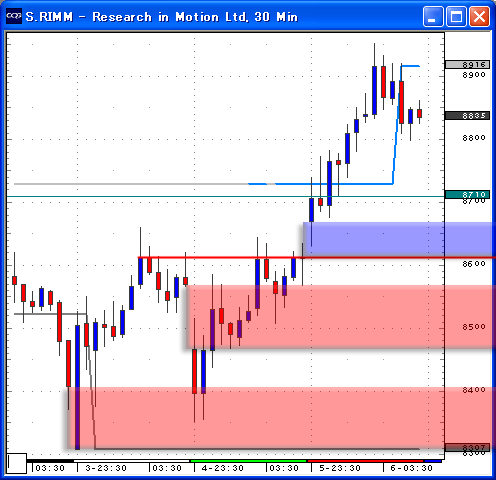Image resolution: width=496 pixels, height=480 pixels.
Task: Maximize the S.RIMM chart window
Action: 456,16
